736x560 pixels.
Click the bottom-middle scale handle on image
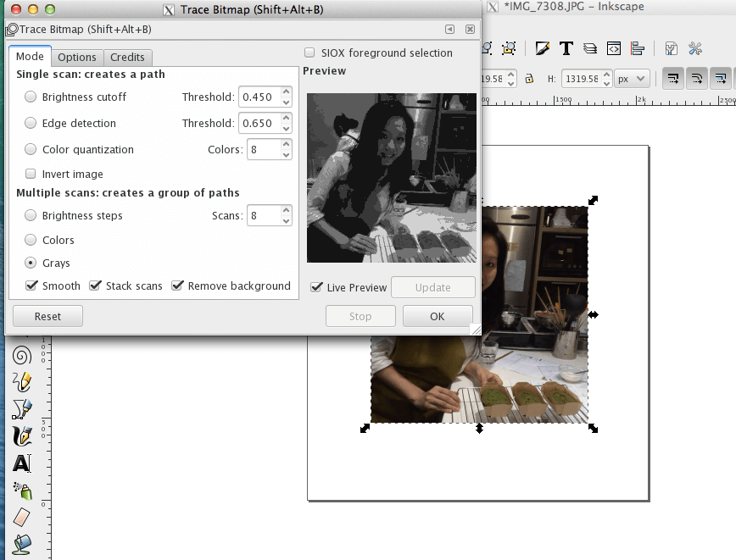[x=479, y=428]
